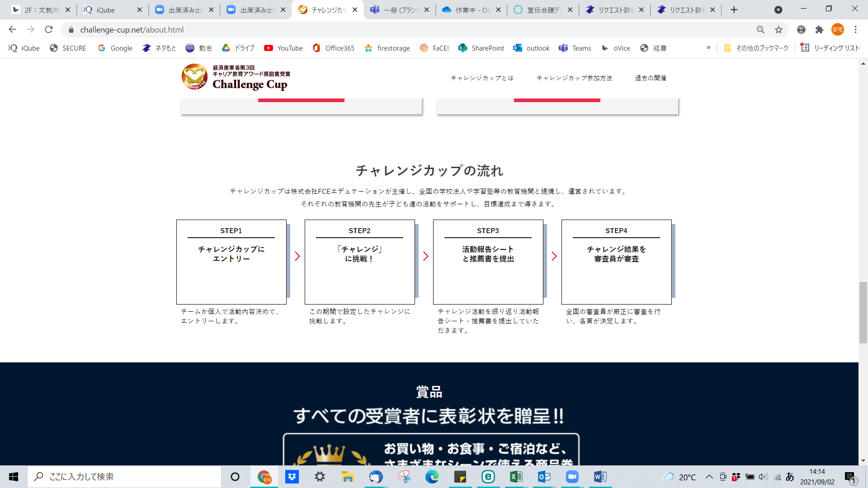Image resolution: width=868 pixels, height=488 pixels.
Task: Open チャレンジカップとは menu item
Action: point(482,78)
